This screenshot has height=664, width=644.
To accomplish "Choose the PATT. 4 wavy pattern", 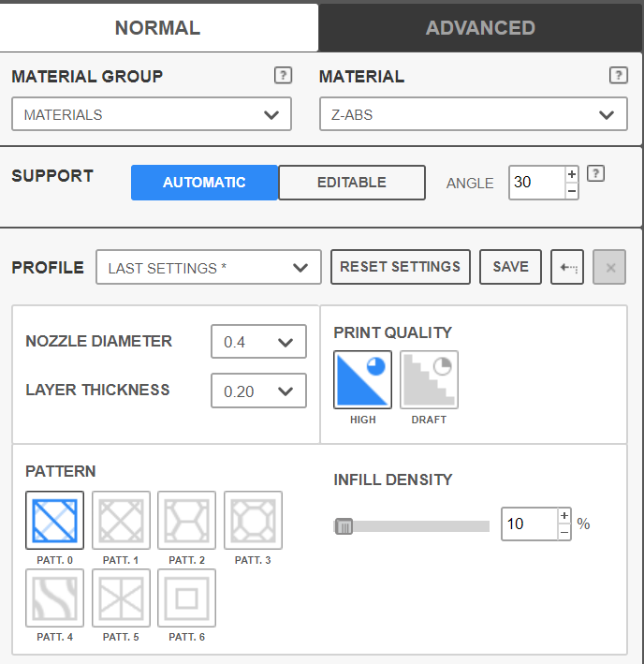I will pyautogui.click(x=54, y=598).
